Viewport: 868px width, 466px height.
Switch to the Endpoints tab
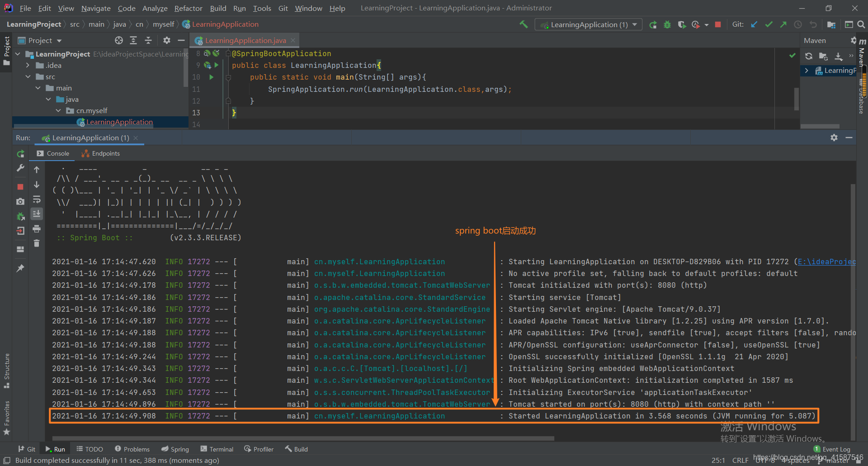point(105,153)
